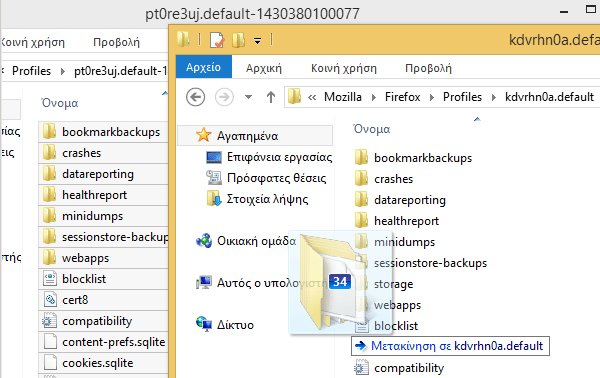600x378 pixels.
Task: Open recent locations dropdown beside Forward arrow
Action: [x=248, y=97]
